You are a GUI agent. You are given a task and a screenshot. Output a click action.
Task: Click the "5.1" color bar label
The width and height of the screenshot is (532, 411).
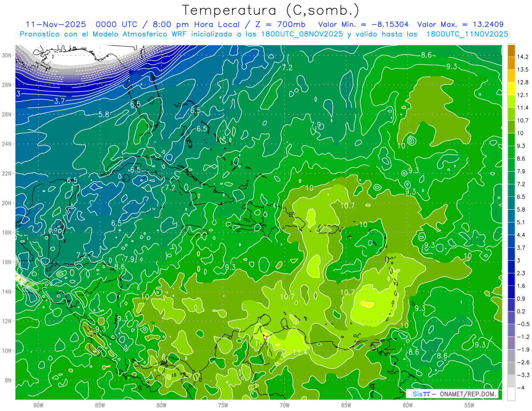(520, 222)
